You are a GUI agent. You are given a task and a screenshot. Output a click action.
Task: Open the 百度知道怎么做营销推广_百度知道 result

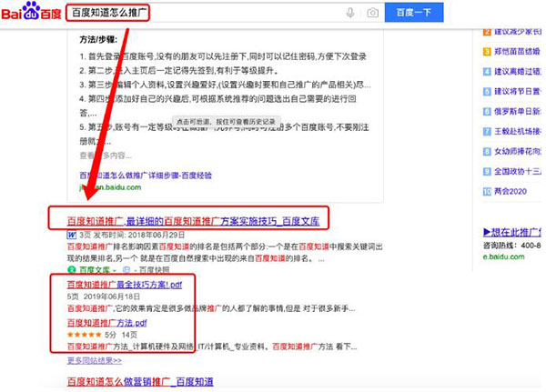pos(146,381)
